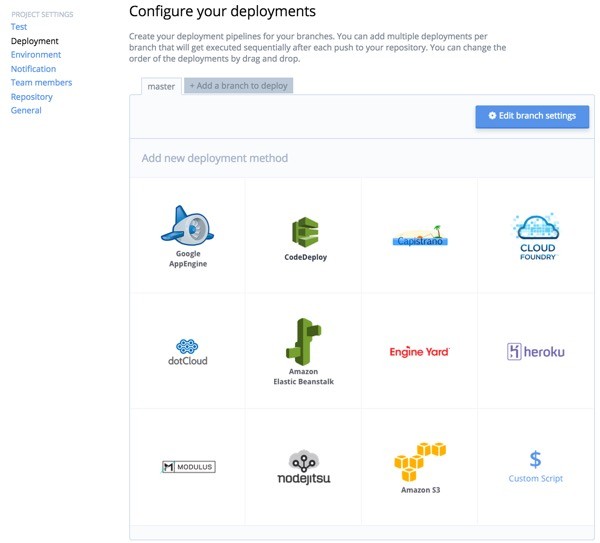Choose the Heroku deployment logo
Image resolution: width=600 pixels, height=543 pixels.
pos(535,351)
